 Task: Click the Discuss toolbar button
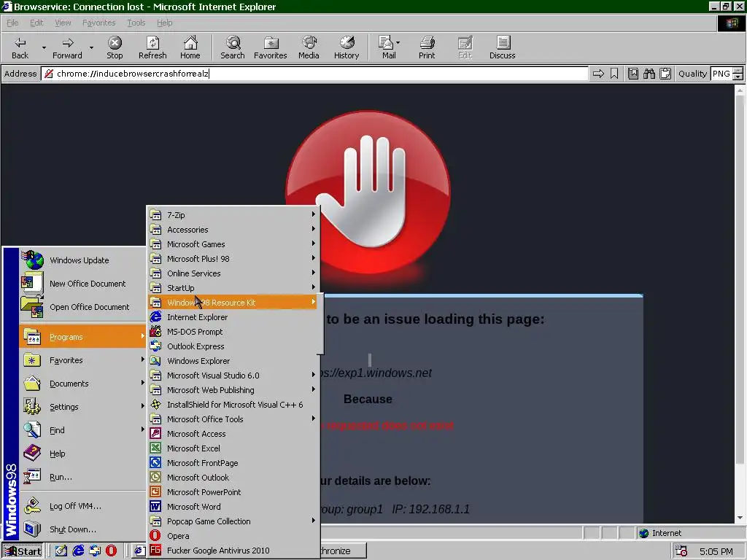click(x=502, y=47)
